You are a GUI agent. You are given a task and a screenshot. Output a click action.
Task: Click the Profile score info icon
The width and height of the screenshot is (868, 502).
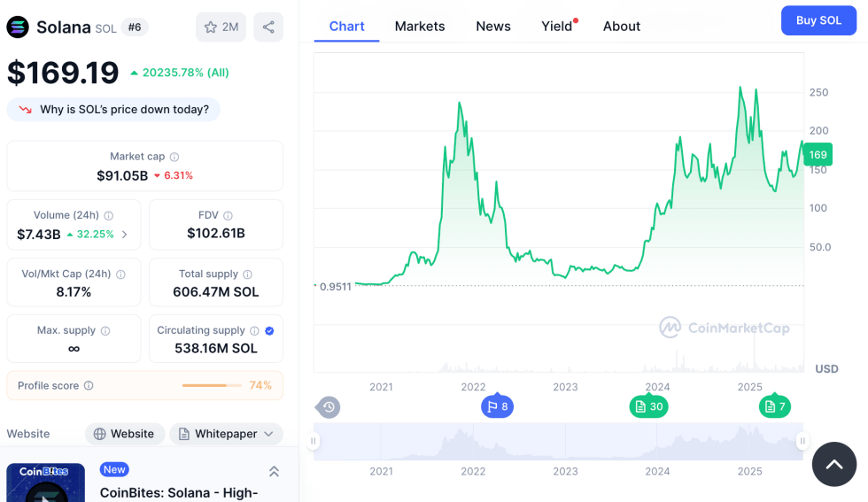click(89, 386)
